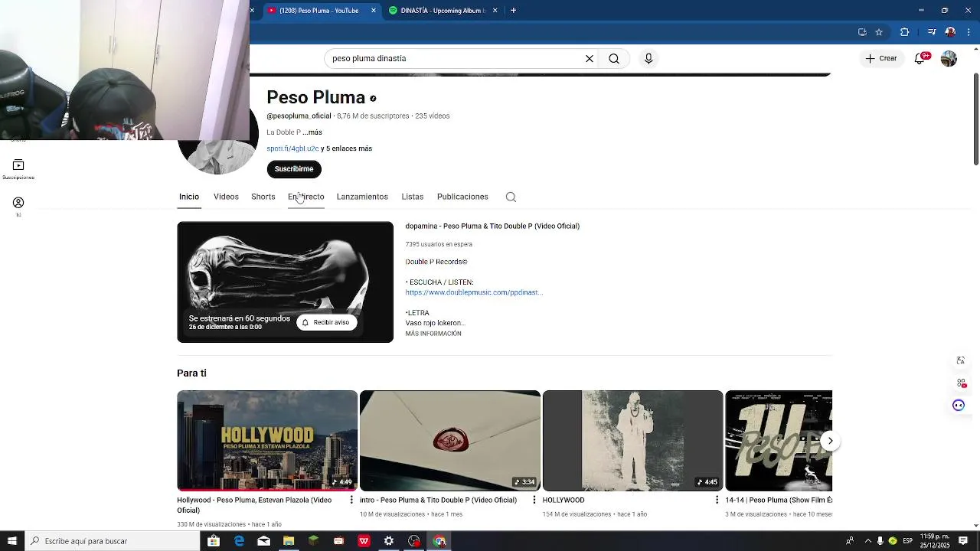Viewport: 980px width, 551px height.
Task: Open Microsoft Edge from the taskbar
Action: pyautogui.click(x=239, y=541)
